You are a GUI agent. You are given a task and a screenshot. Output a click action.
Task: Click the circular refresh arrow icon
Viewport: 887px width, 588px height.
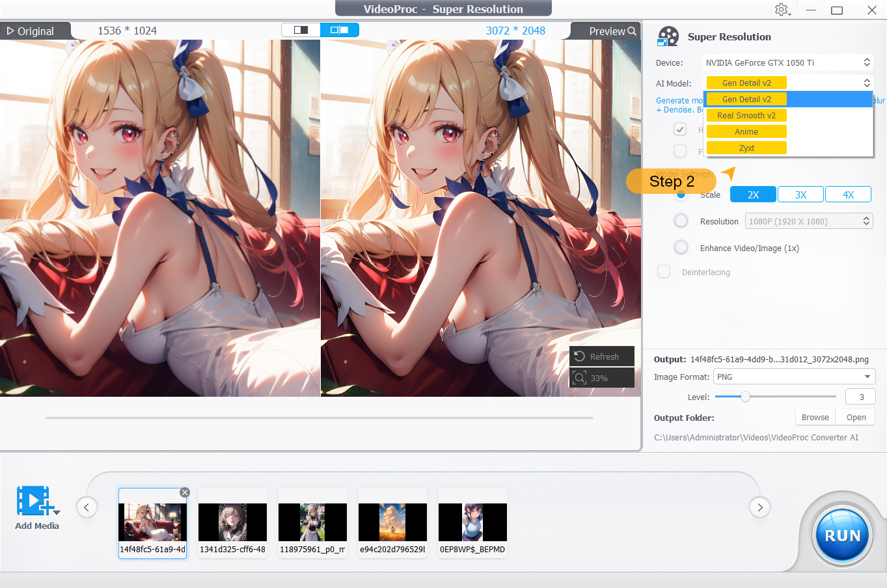point(580,356)
